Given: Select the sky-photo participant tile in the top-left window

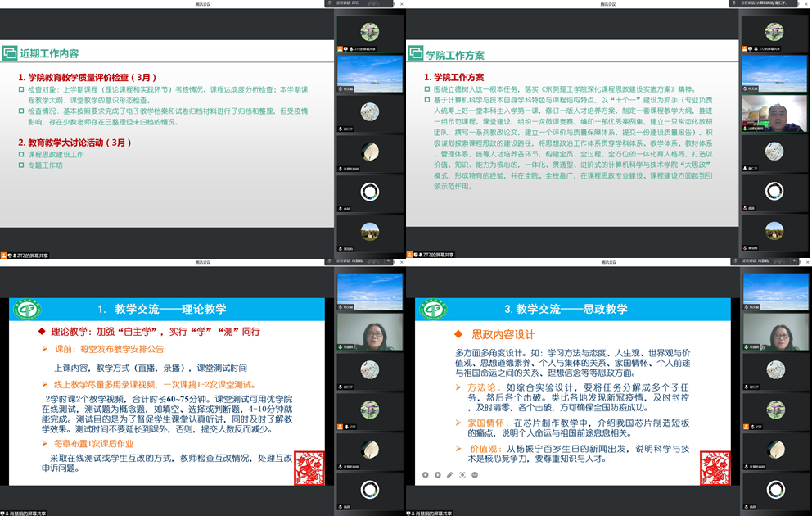Looking at the screenshot, I should (x=370, y=73).
